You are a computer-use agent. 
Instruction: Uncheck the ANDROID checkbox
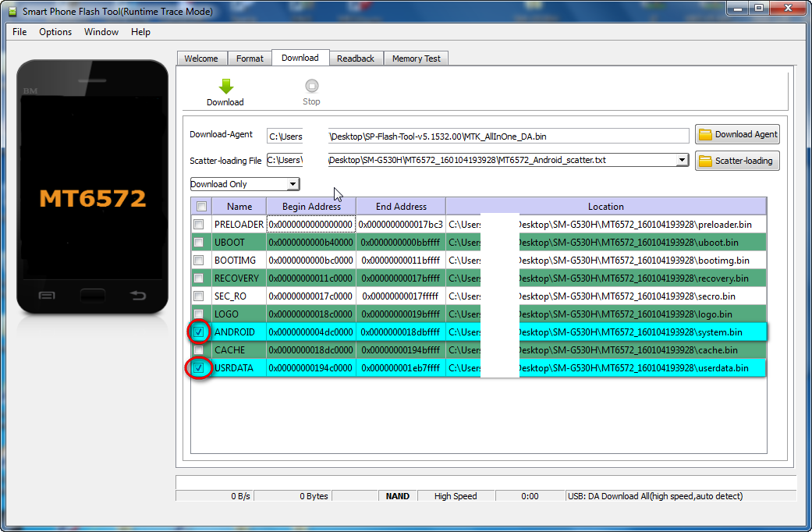click(x=198, y=332)
